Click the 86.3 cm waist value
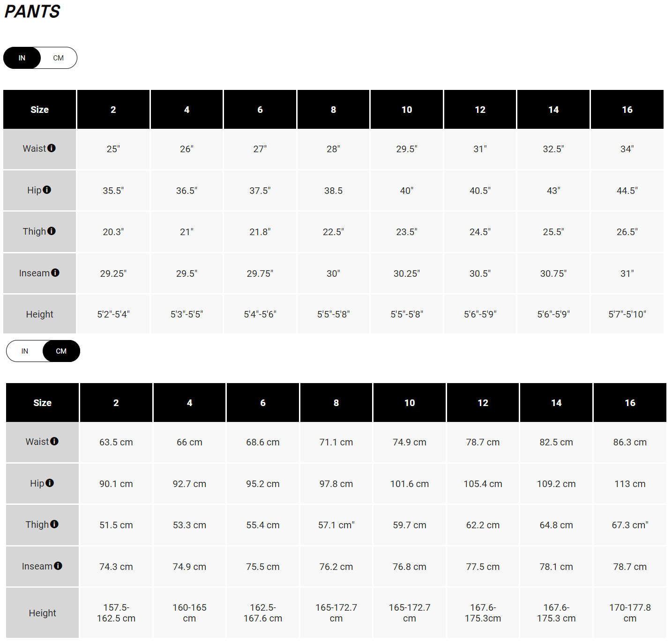 [x=630, y=442]
